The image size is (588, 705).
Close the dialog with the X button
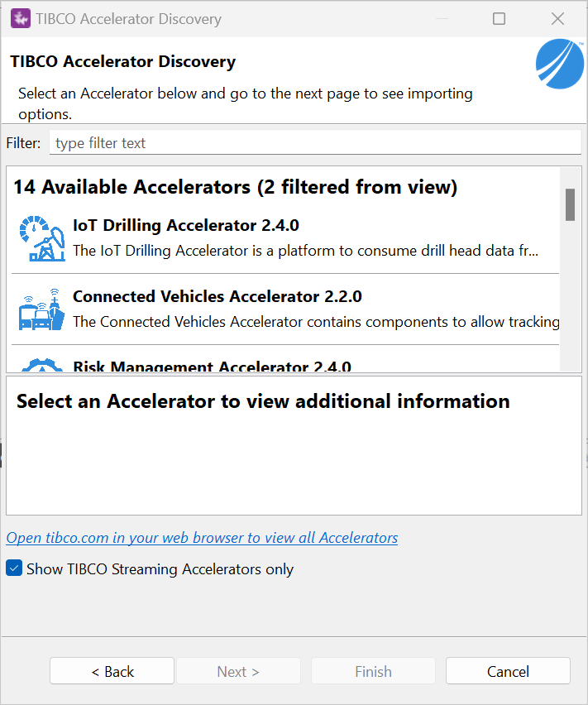coord(557,18)
